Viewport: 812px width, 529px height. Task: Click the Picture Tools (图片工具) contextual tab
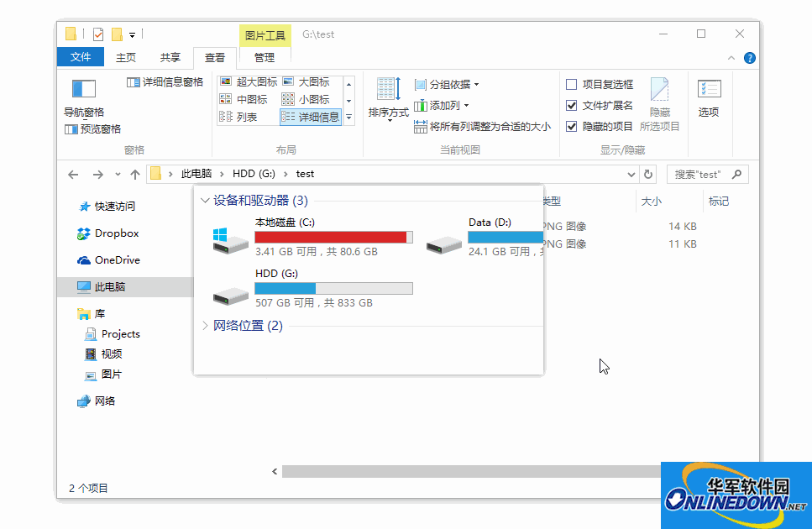click(265, 35)
